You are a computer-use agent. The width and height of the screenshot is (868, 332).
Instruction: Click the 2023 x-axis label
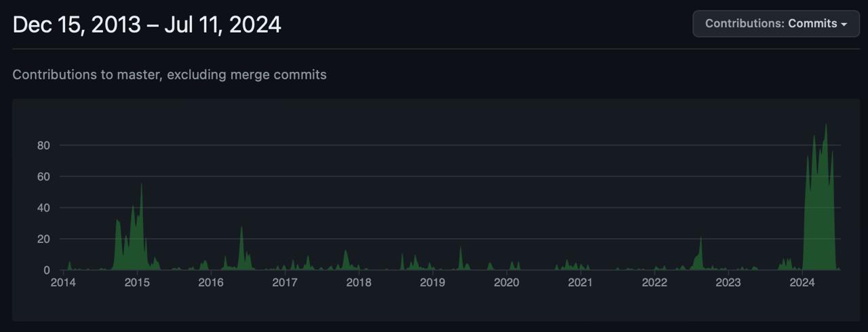tap(728, 282)
